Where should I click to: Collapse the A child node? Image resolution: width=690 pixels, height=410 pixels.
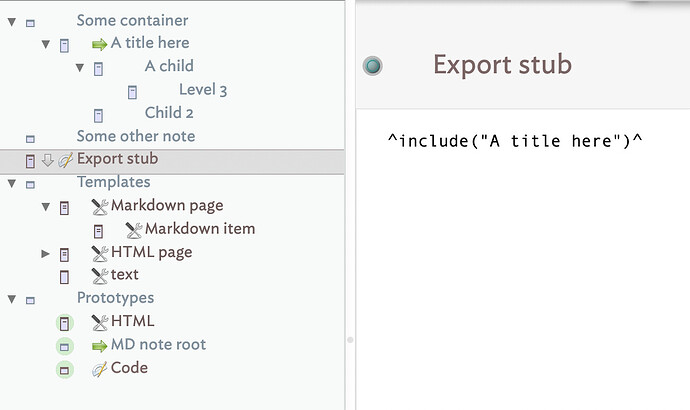coord(80,68)
